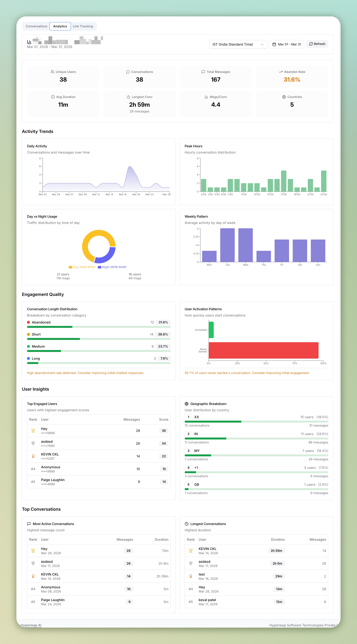
Task: Click the Countries globe icon
Action: point(284,97)
